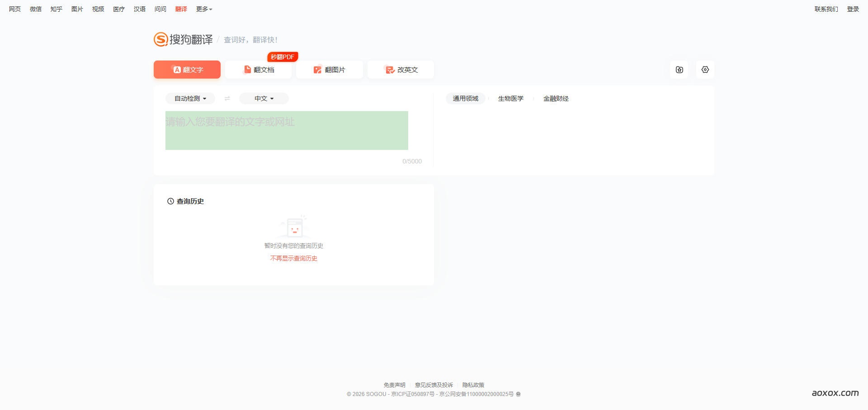Image resolution: width=868 pixels, height=410 pixels.
Task: Open the settings gear icon button
Action: click(x=705, y=70)
